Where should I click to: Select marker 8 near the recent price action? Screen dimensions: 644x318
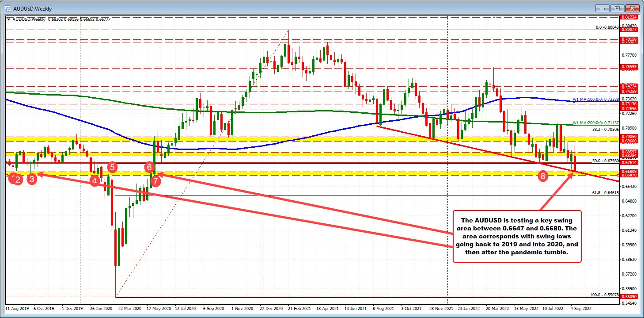pos(543,176)
